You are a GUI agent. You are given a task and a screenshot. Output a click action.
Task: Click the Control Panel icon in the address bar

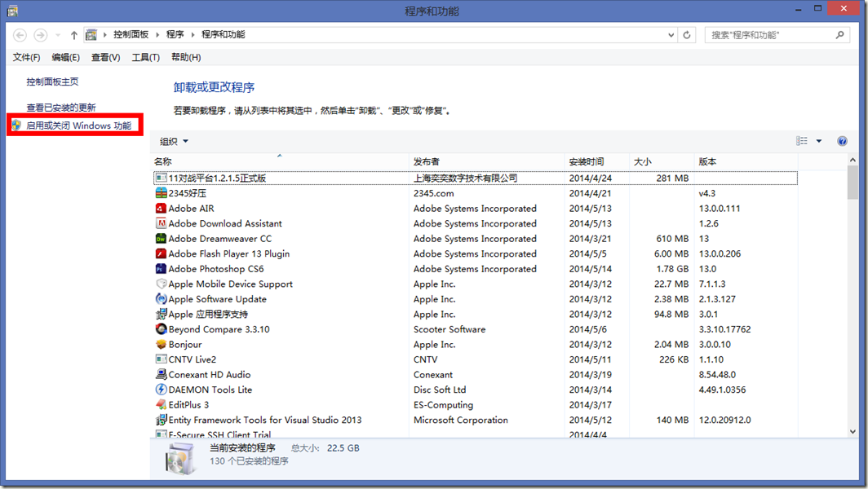click(91, 35)
